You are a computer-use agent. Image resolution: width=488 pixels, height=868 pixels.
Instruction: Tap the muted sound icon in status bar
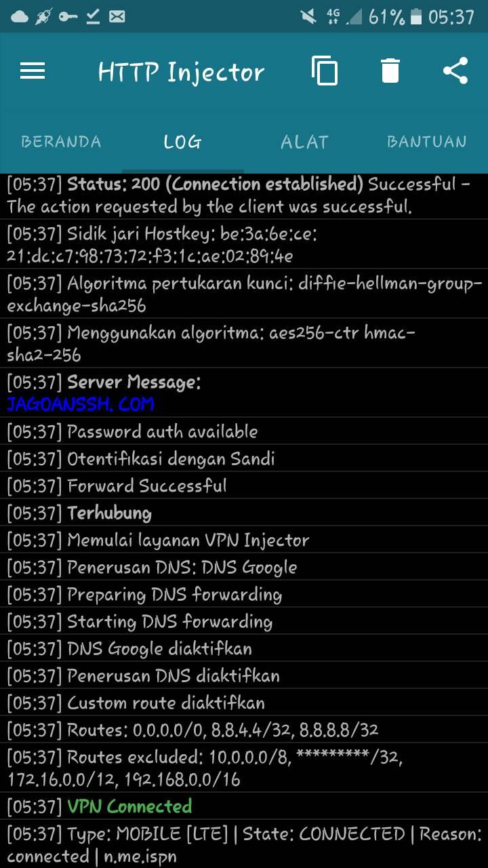click(x=308, y=16)
